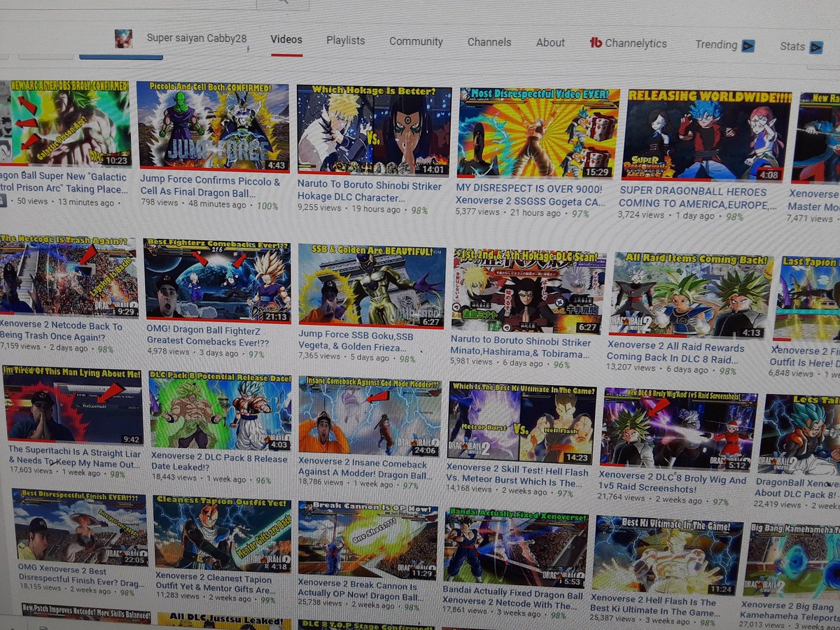The width and height of the screenshot is (840, 630).
Task: Click title 'Xenoverse 2 Big Bang Kamehameha Teleports'
Action: (x=790, y=610)
